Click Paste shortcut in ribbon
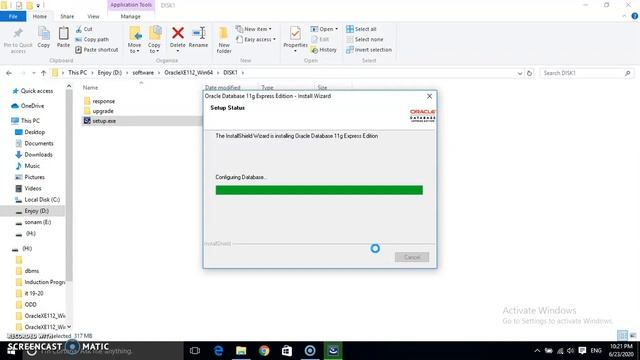 (97, 50)
